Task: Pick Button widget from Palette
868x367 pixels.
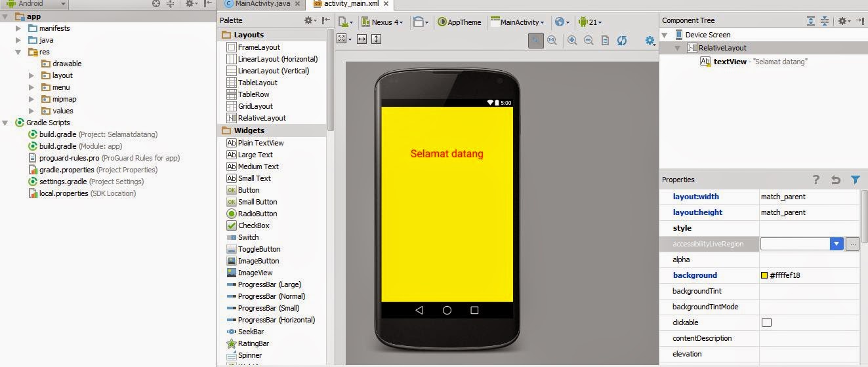Action: [243, 190]
